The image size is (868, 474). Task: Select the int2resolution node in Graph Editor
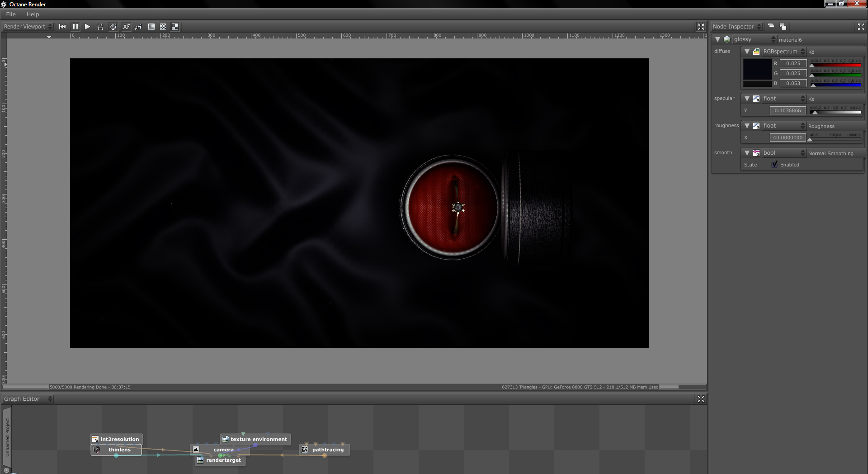(x=117, y=439)
